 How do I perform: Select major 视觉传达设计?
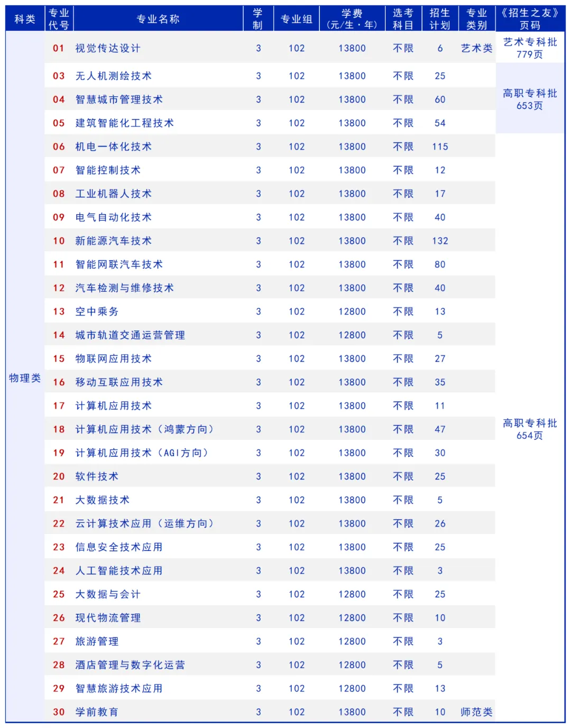[x=108, y=48]
